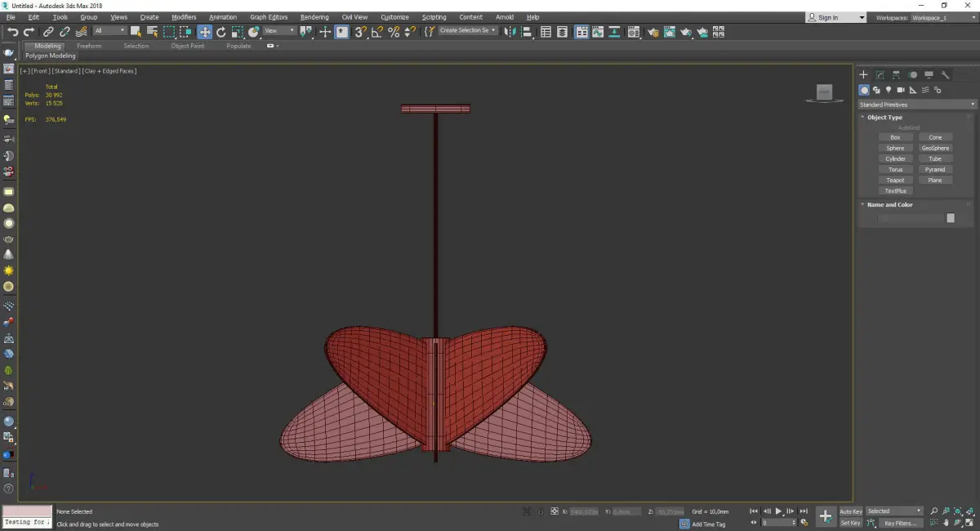Viewport: 980px width, 531px height.
Task: Open the Layer Explorer icon
Action: pos(563,32)
